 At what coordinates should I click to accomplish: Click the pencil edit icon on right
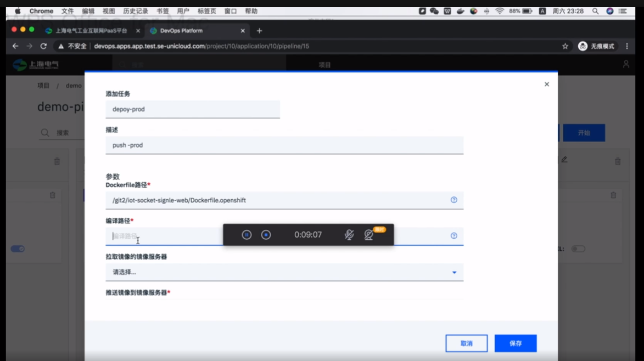point(564,160)
